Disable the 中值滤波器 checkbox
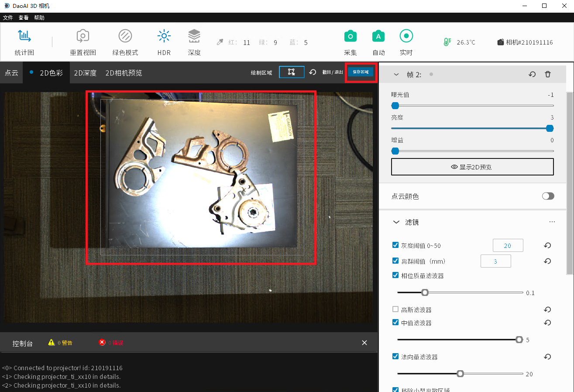 (395, 323)
